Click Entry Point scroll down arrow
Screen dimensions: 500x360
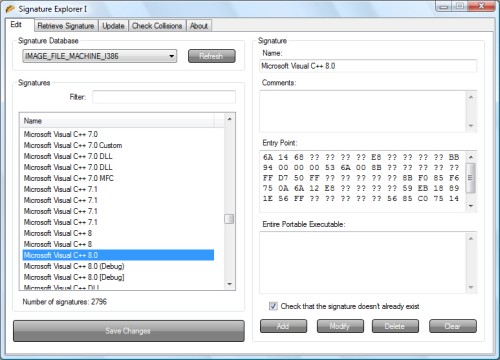click(x=471, y=206)
